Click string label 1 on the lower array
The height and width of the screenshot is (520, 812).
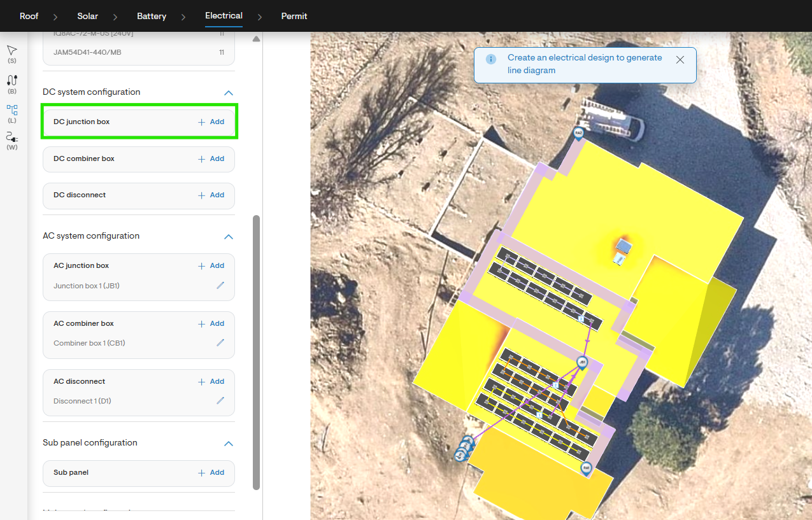click(539, 415)
